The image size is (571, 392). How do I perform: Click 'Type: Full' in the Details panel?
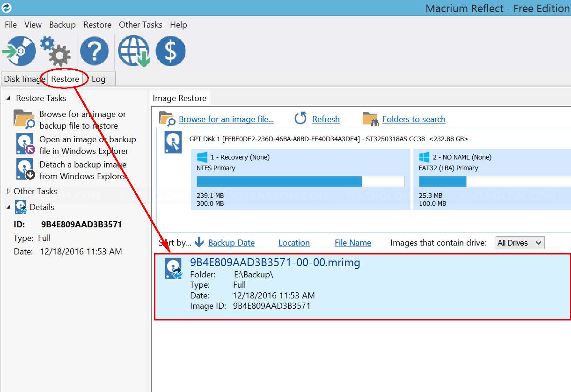click(x=32, y=238)
